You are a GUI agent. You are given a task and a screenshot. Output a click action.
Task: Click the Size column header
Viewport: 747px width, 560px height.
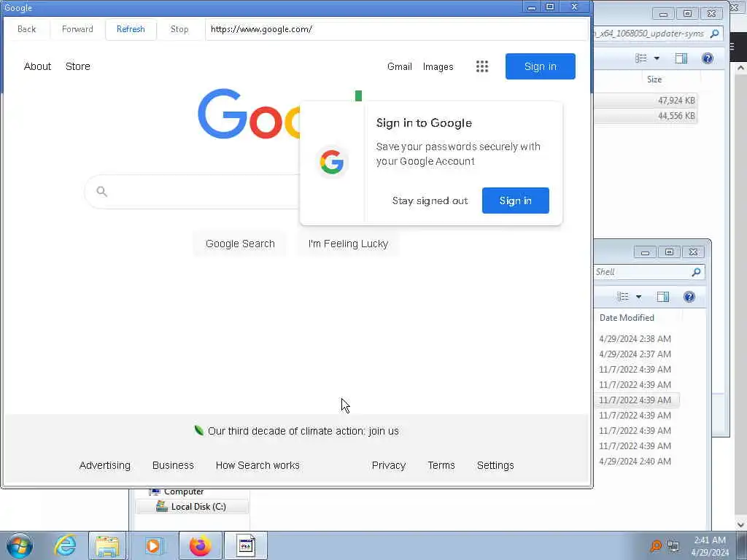click(x=654, y=79)
